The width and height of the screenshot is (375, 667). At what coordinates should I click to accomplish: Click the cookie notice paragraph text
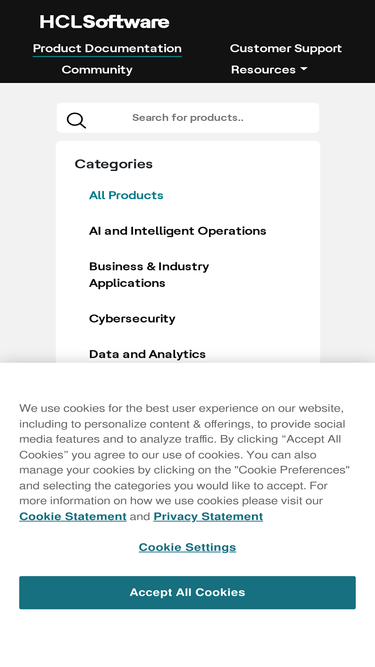[x=185, y=462]
